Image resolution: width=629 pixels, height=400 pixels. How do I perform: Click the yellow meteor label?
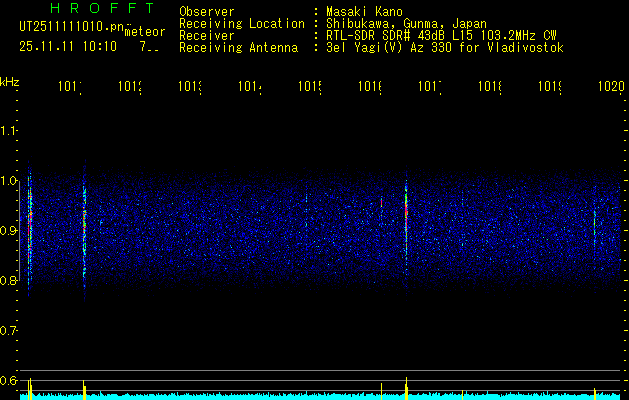(x=144, y=32)
